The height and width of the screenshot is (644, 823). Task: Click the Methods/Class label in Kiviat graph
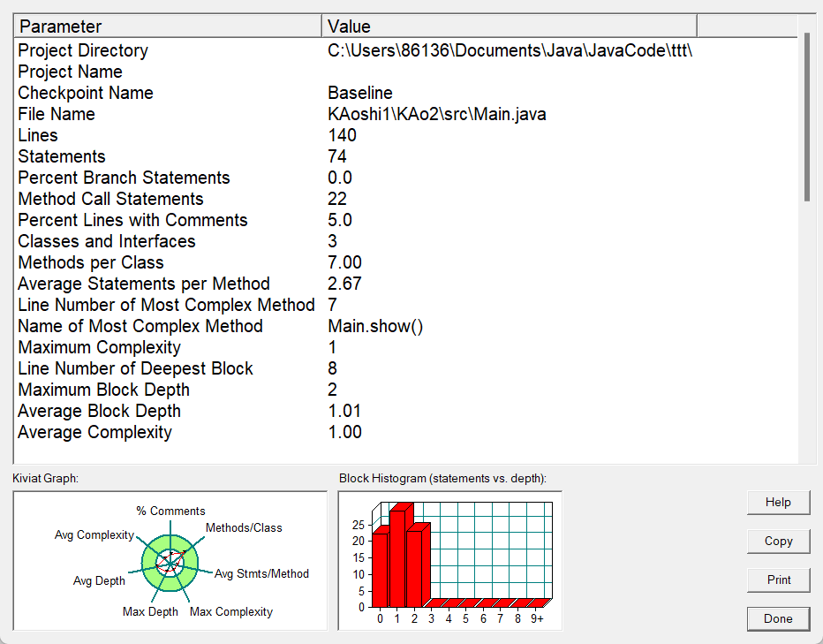[244, 528]
